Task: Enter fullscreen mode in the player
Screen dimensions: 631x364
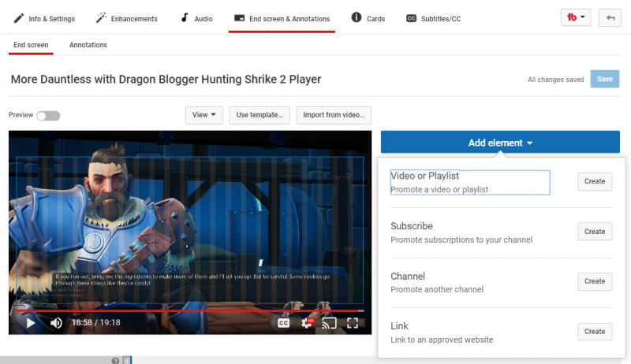Action: pyautogui.click(x=353, y=323)
